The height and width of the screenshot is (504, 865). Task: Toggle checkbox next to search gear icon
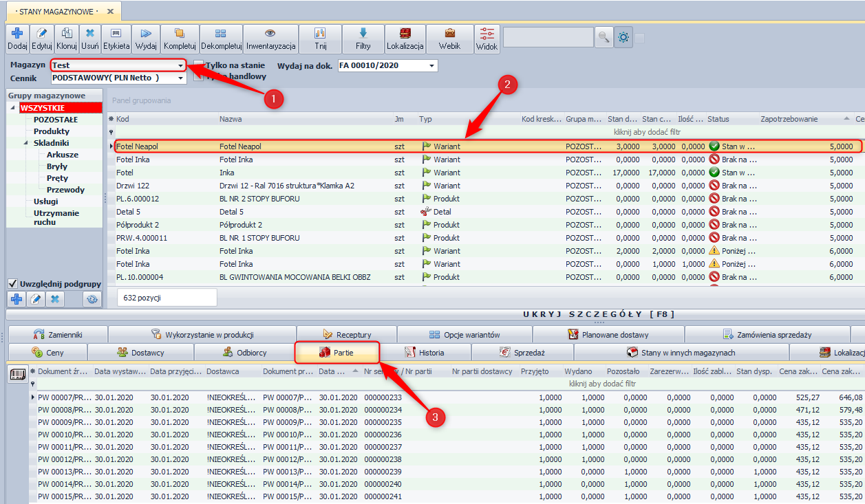pyautogui.click(x=640, y=38)
